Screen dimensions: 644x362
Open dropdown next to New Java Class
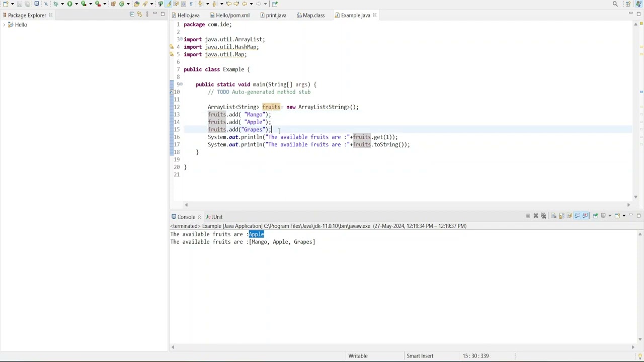click(128, 4)
